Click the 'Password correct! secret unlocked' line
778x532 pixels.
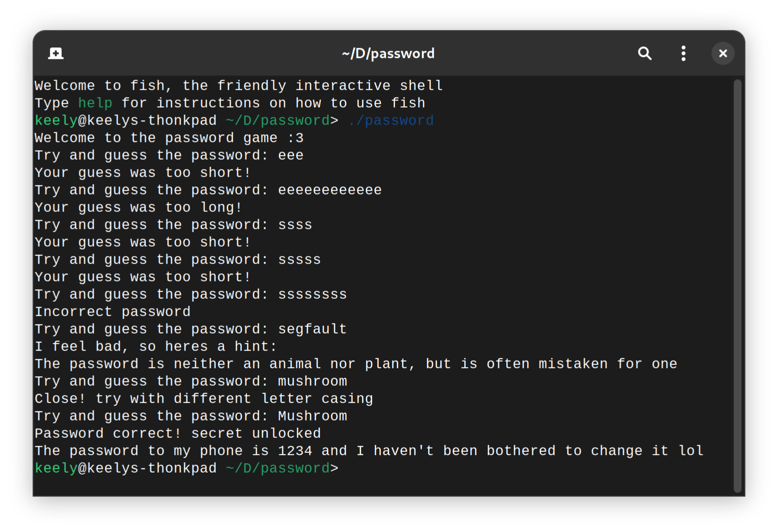click(x=178, y=434)
